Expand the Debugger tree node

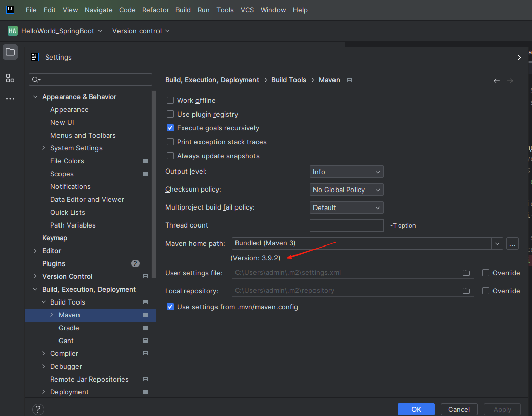tap(44, 366)
